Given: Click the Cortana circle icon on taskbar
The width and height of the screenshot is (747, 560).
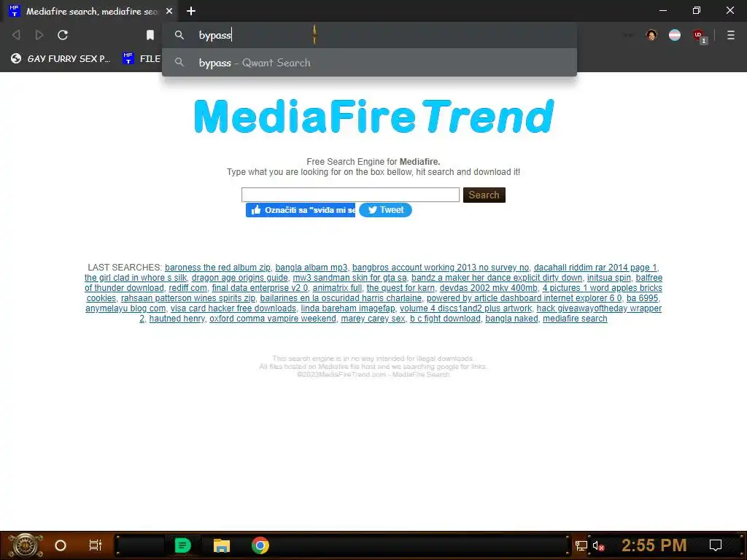Looking at the screenshot, I should pos(61,545).
